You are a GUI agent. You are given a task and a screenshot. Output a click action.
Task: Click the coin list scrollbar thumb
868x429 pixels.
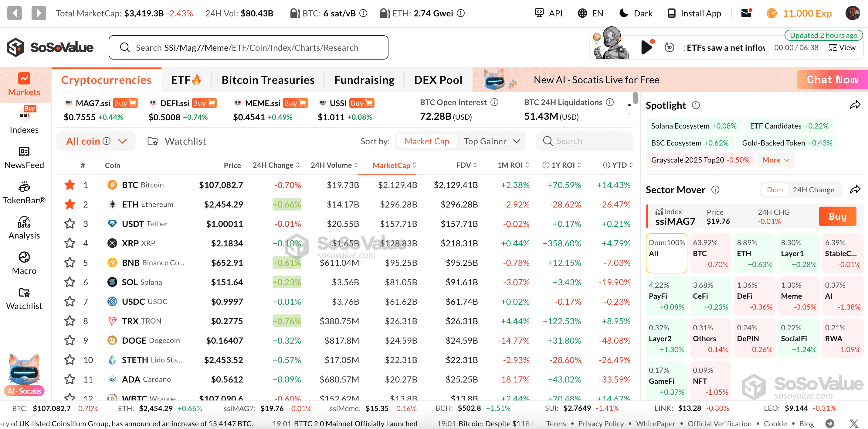(635, 98)
